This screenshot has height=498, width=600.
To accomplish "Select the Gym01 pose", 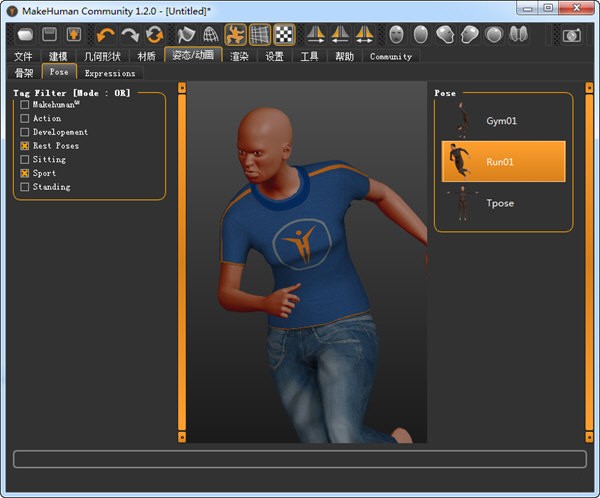I will [x=503, y=120].
